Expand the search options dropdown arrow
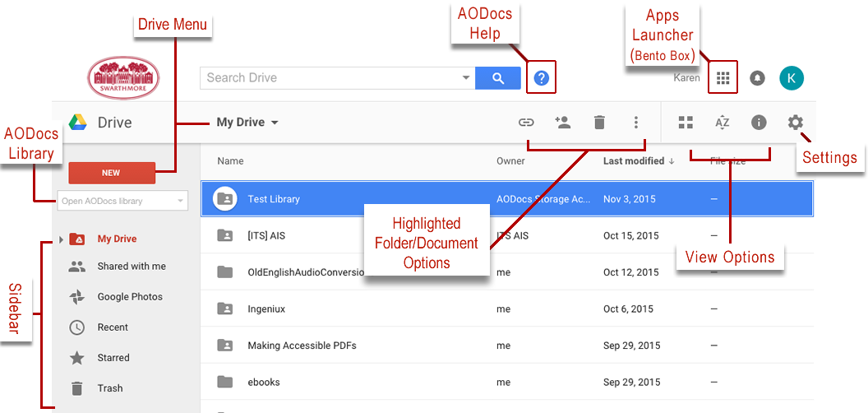Viewport: 868px width, 413px height. pyautogui.click(x=466, y=78)
